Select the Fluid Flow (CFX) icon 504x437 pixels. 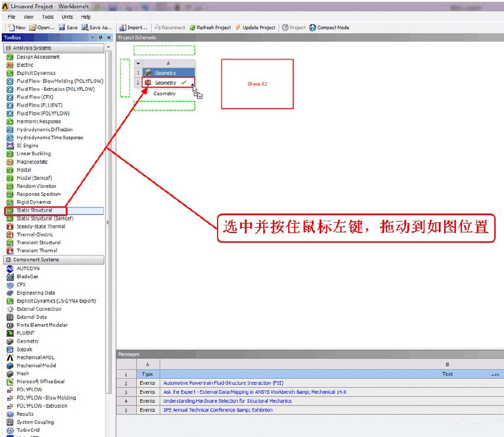click(x=10, y=97)
